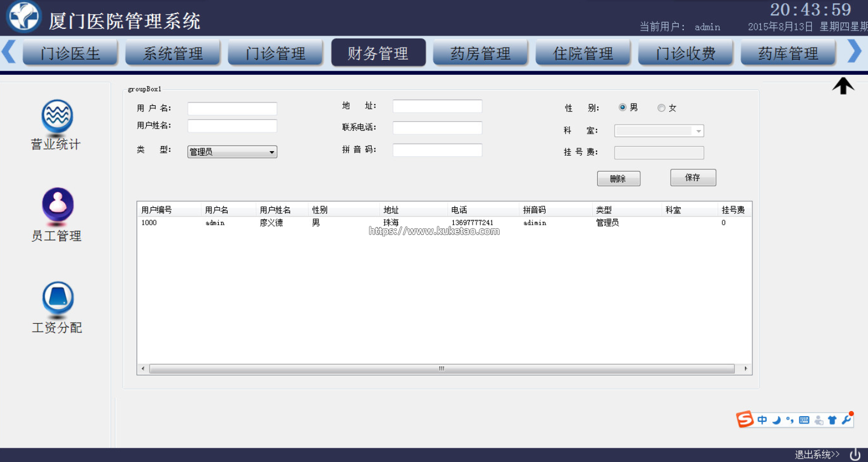
Task: Click the current user name admin
Action: click(708, 27)
